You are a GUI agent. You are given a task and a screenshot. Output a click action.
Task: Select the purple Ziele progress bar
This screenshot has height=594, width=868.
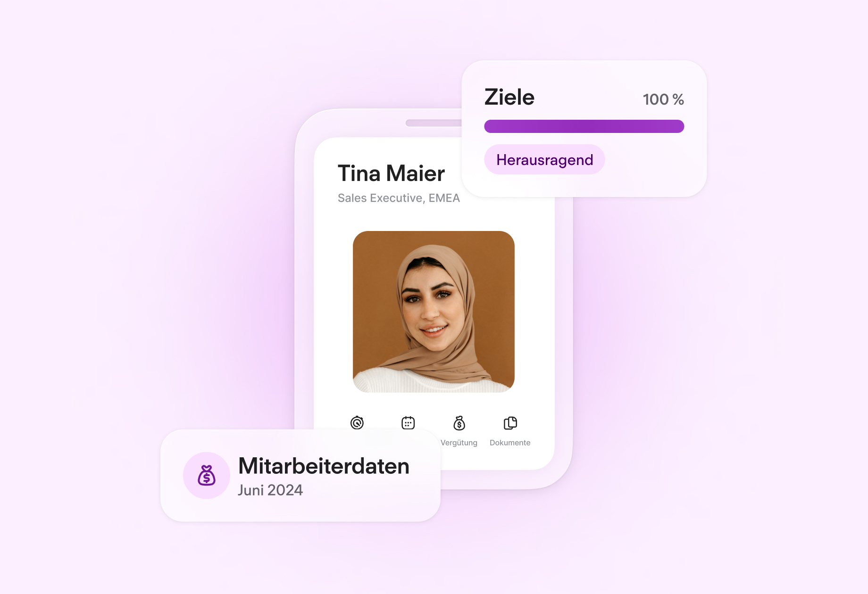(x=584, y=126)
